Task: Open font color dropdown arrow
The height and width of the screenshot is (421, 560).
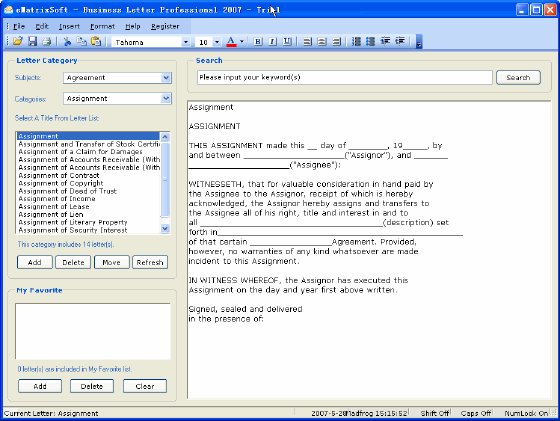Action: [x=242, y=42]
